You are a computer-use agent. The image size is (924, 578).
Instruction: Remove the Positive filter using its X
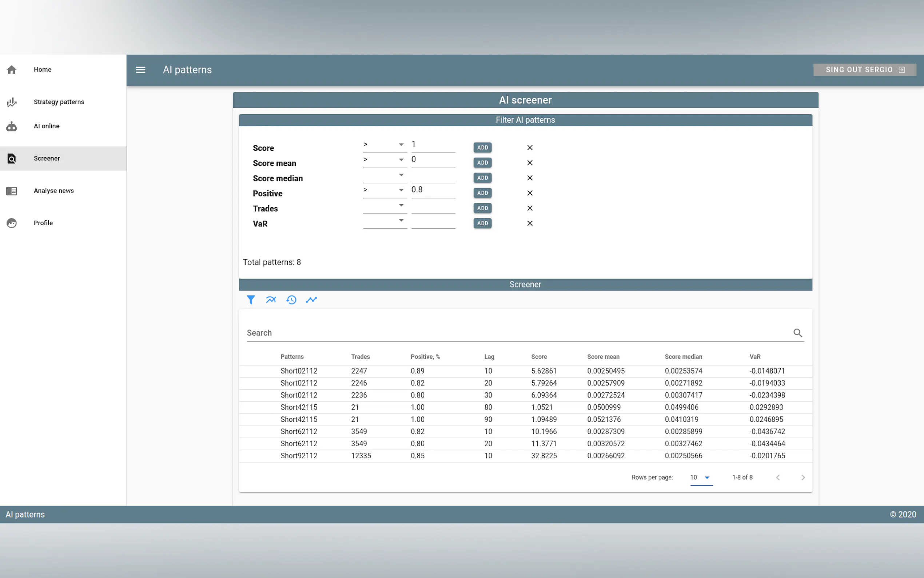tap(529, 193)
